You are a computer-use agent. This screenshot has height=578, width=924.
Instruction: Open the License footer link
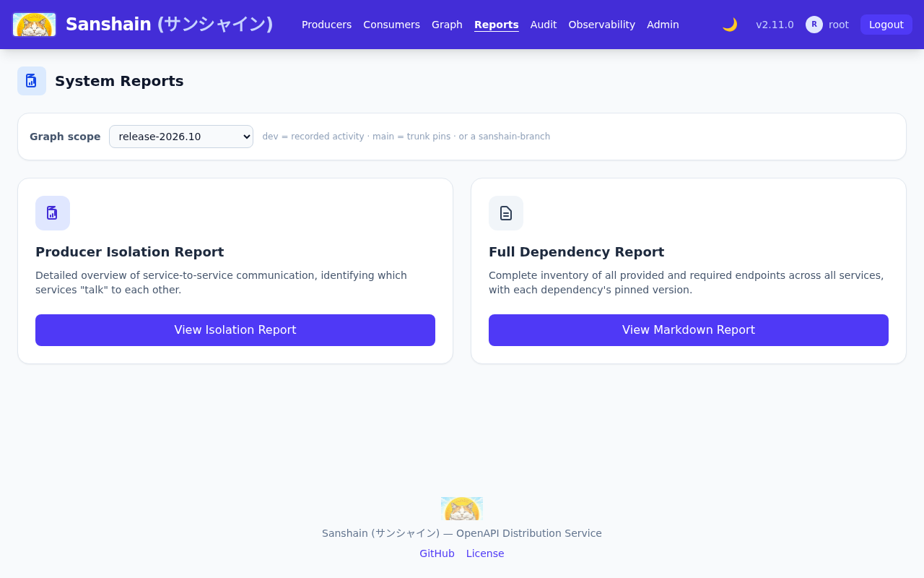tap(485, 553)
